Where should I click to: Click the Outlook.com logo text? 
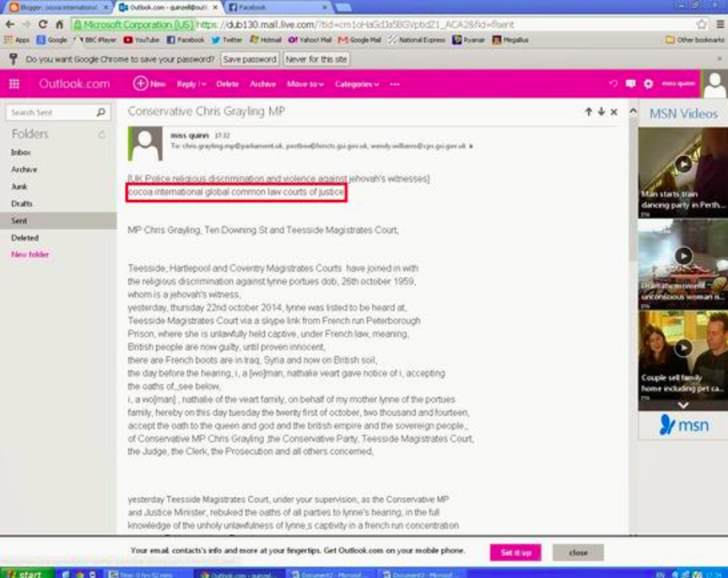tap(74, 84)
